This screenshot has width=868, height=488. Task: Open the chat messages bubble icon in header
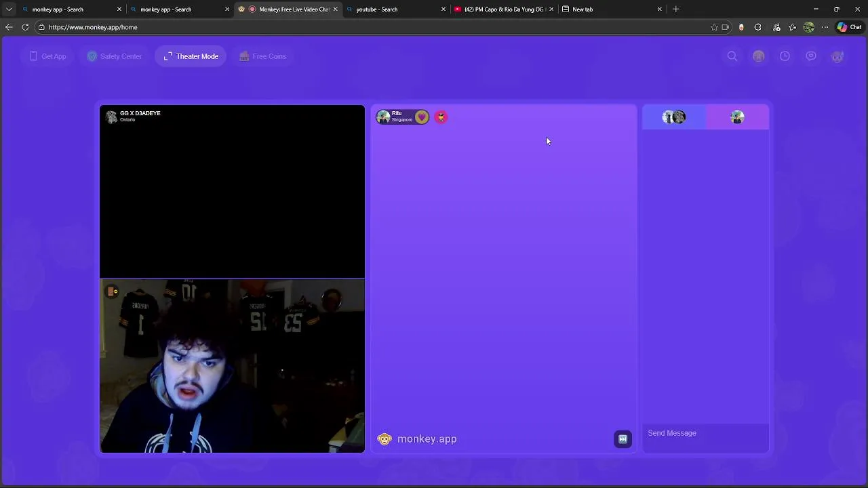coord(811,56)
